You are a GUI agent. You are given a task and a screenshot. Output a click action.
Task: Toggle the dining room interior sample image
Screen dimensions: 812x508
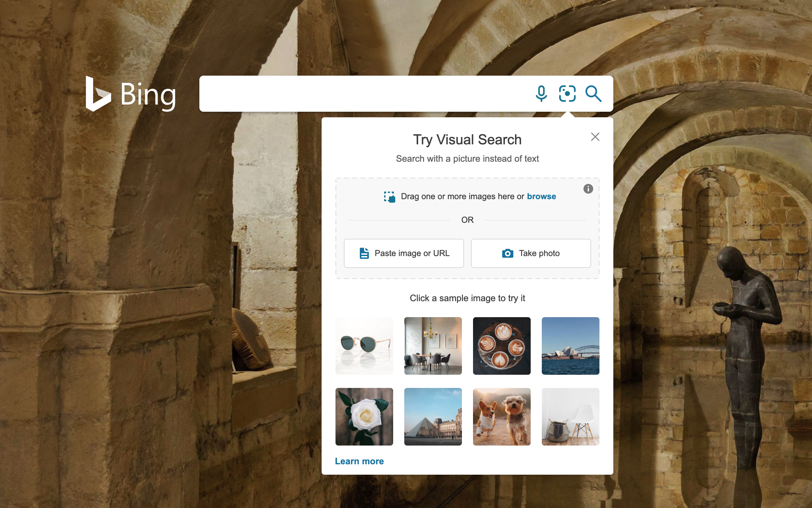pos(433,345)
